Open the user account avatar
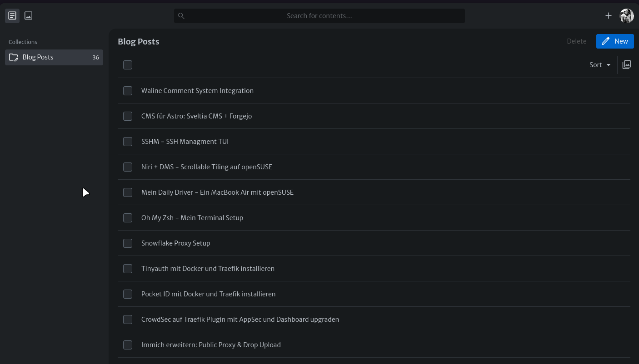 [x=627, y=15]
